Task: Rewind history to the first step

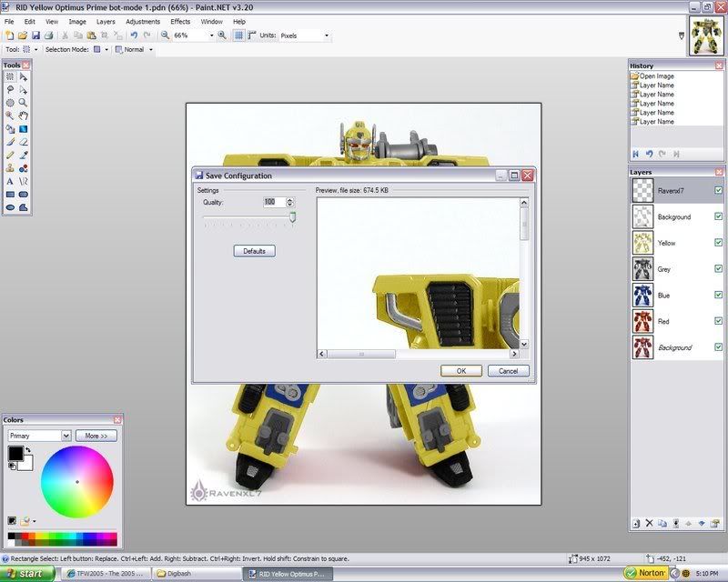Action: click(x=635, y=154)
